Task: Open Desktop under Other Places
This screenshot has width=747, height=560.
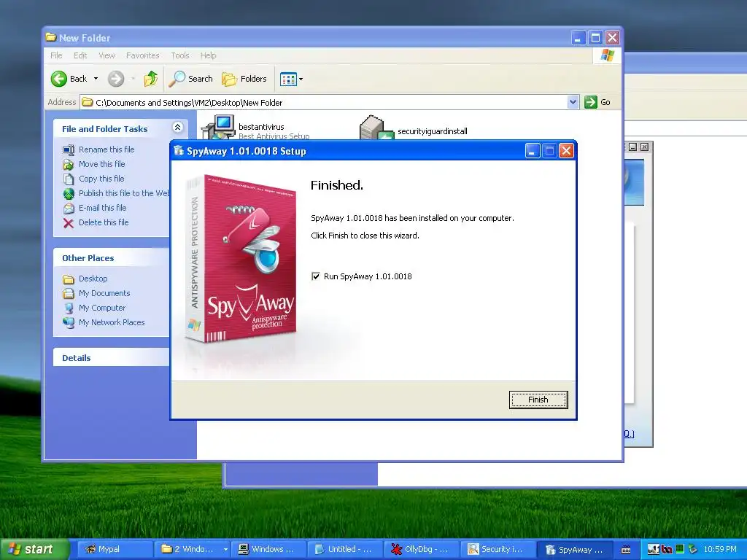Action: (93, 279)
